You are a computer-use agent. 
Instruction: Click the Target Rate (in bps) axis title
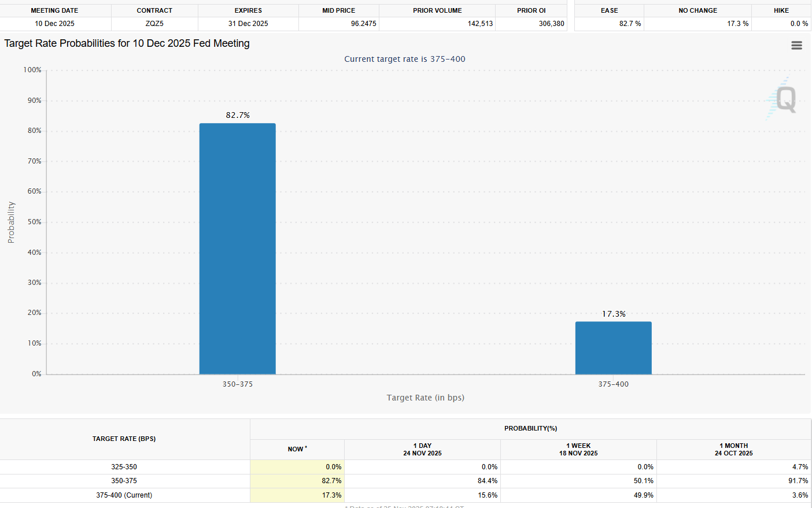click(425, 398)
